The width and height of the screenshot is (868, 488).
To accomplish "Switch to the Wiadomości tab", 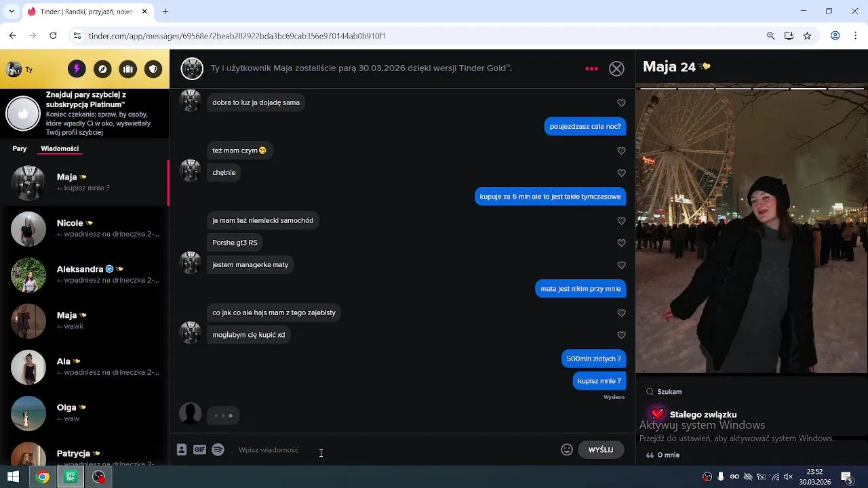I will click(60, 148).
